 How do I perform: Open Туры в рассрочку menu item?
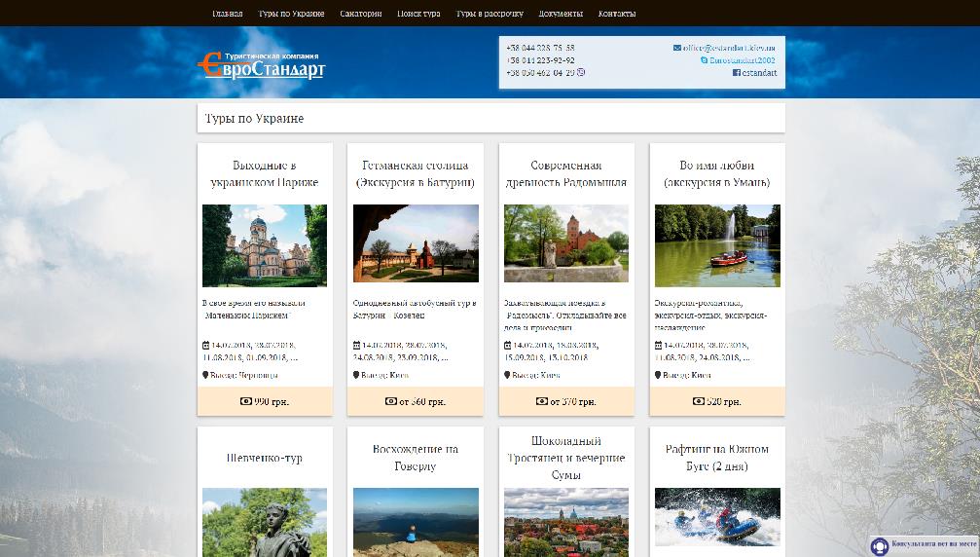[490, 14]
